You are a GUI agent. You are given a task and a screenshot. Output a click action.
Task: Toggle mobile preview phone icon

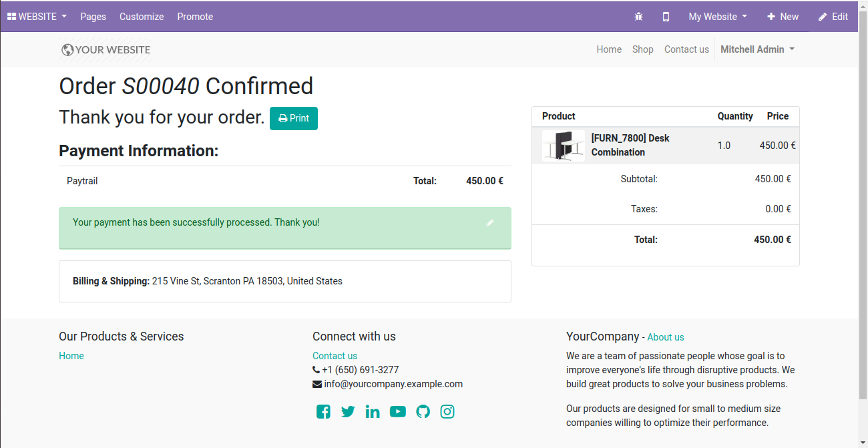(x=666, y=17)
